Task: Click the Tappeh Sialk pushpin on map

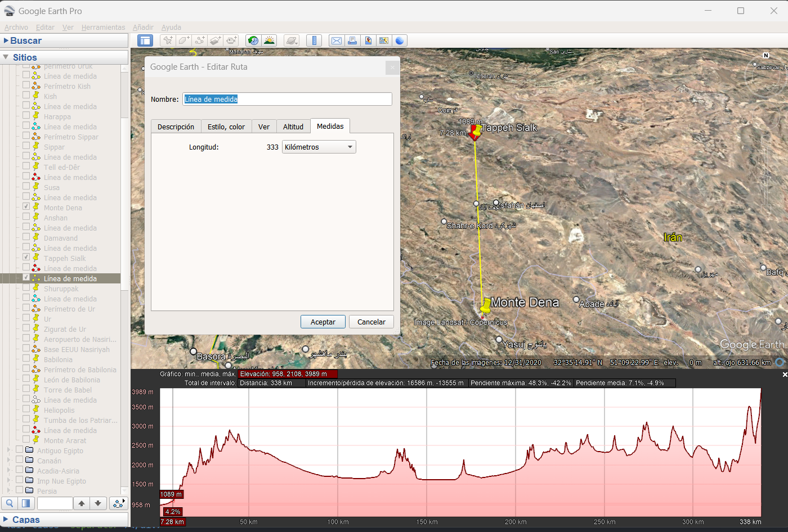Action: point(476,133)
